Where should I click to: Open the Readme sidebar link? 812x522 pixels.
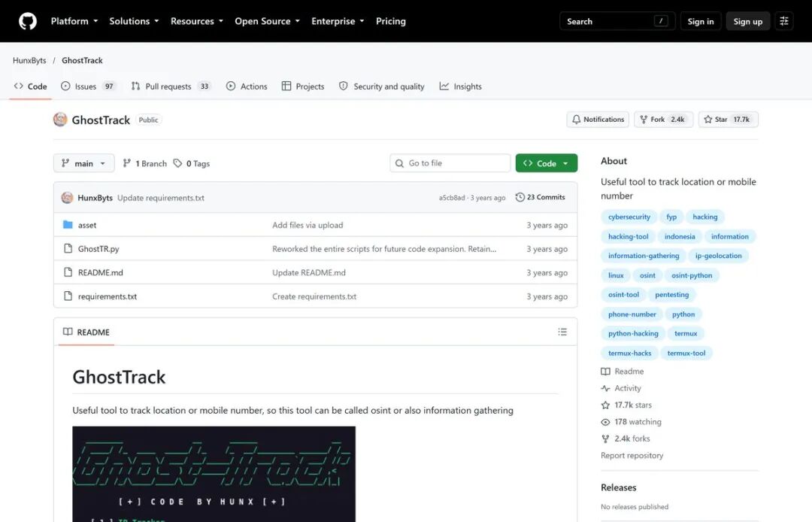click(x=623, y=372)
